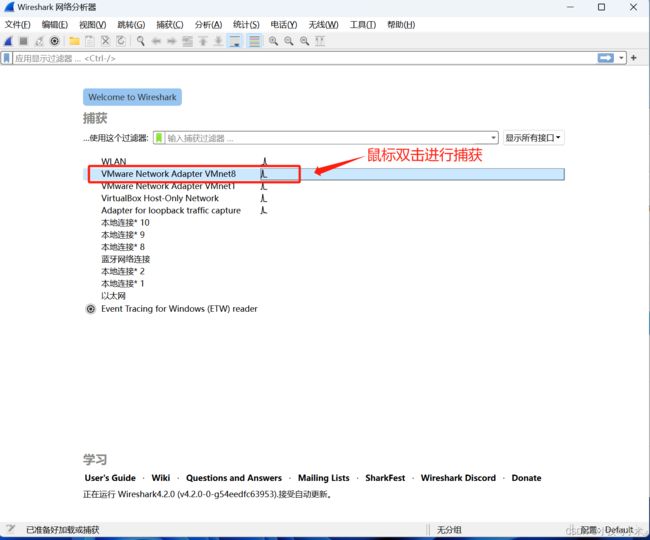This screenshot has width=650, height=540.
Task: Click the Donate link
Action: pos(526,478)
